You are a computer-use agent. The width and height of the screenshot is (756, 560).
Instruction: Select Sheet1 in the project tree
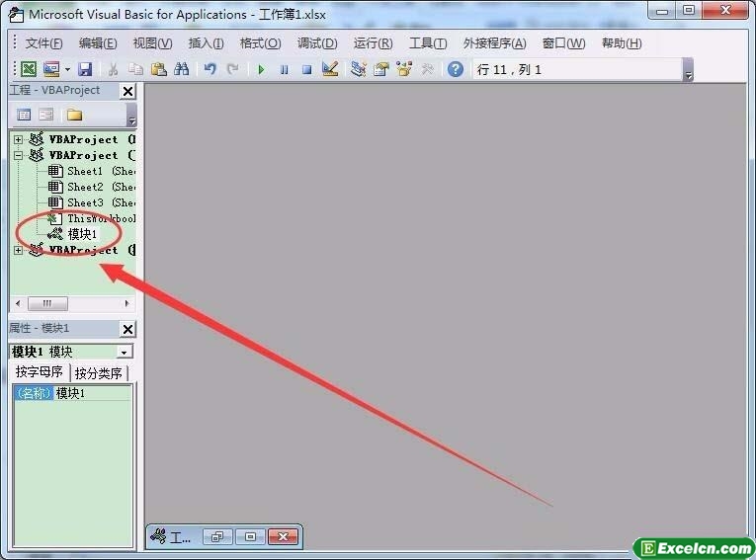(x=92, y=171)
